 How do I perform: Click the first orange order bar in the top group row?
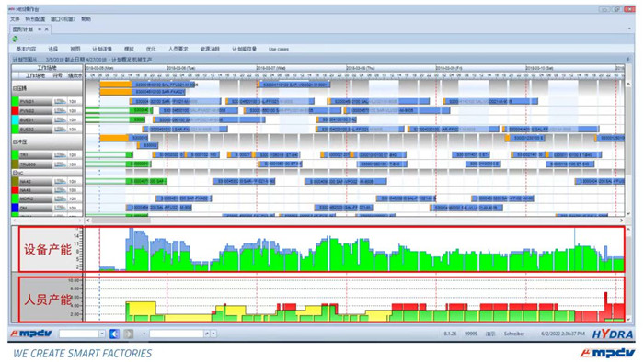pos(116,85)
